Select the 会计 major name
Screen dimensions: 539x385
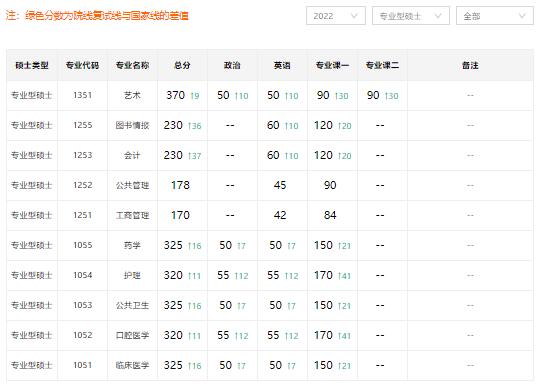click(x=132, y=155)
